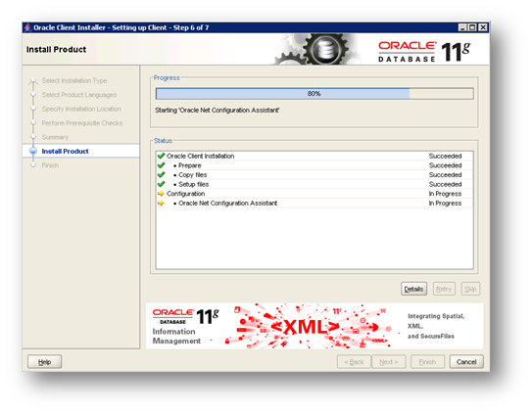The height and width of the screenshot is (413, 532).
Task: Select the Install Product step
Action: (x=65, y=151)
